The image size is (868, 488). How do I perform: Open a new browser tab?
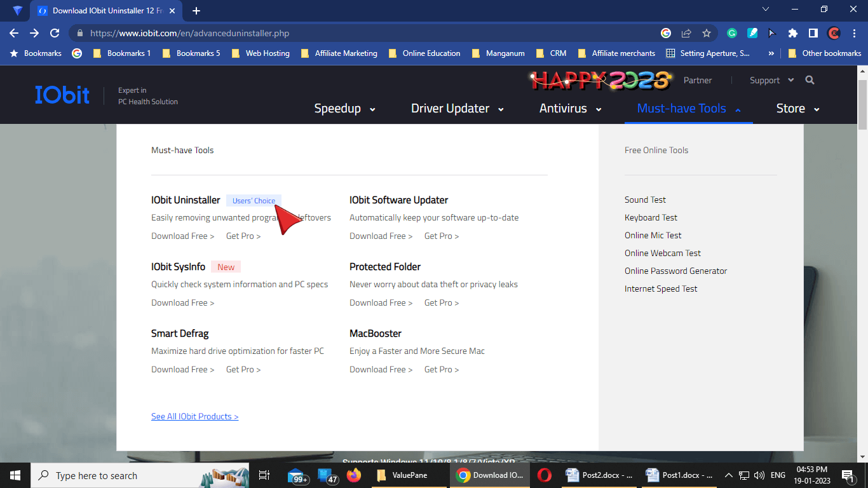pos(196,11)
